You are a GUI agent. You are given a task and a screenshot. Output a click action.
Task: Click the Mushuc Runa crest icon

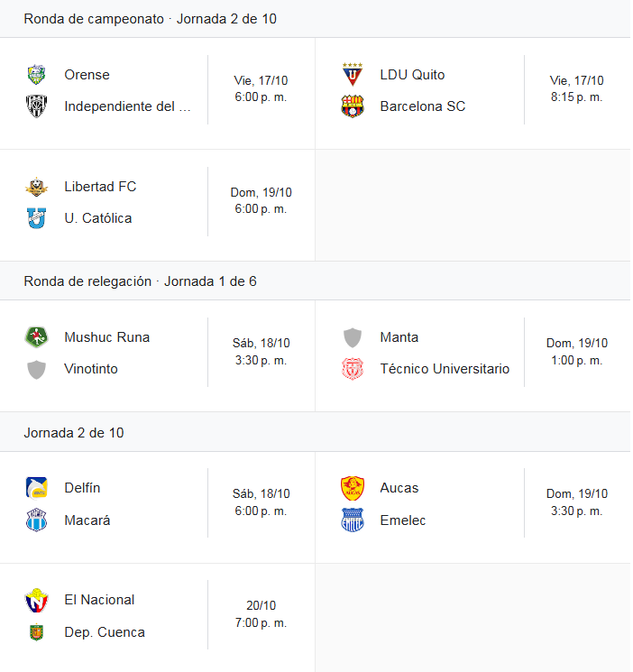coord(36,337)
